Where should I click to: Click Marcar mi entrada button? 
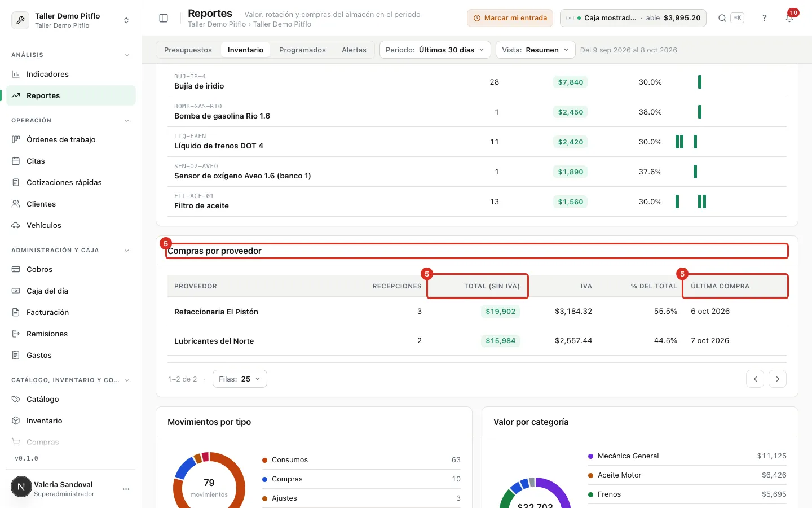[x=510, y=18]
